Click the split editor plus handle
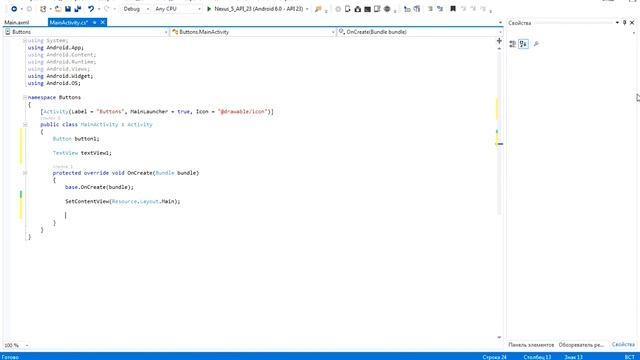640x360 pixels. 499,41
